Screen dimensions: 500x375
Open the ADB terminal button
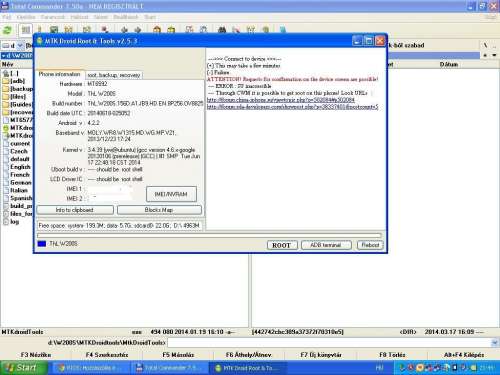pos(326,245)
